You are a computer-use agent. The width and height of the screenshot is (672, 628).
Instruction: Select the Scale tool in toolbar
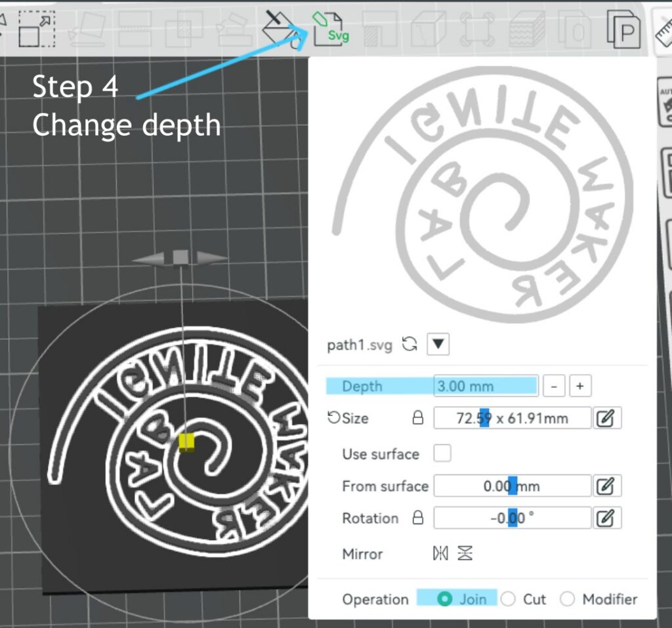point(37,29)
